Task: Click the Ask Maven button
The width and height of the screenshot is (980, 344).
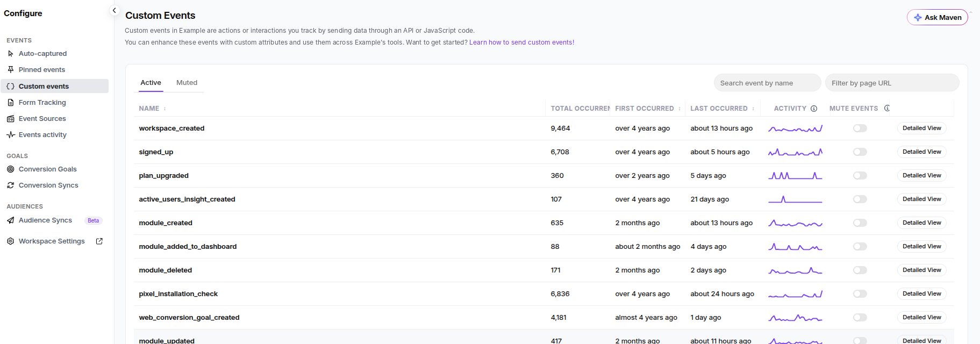Action: [938, 18]
